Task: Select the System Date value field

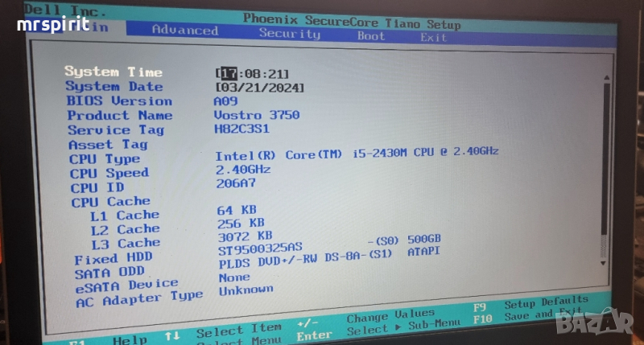Action: coord(259,87)
